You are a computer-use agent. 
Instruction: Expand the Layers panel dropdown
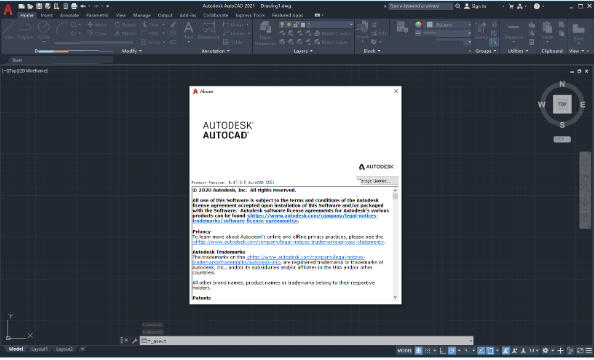[303, 51]
